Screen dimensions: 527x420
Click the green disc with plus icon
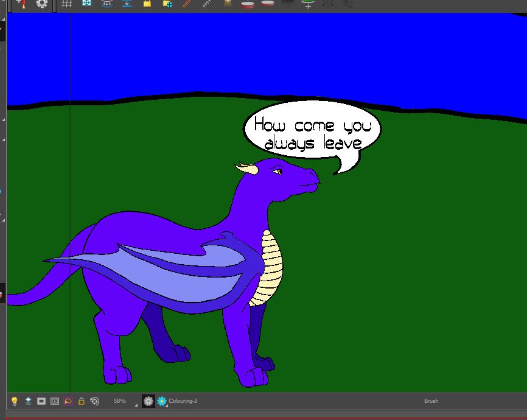point(308,4)
